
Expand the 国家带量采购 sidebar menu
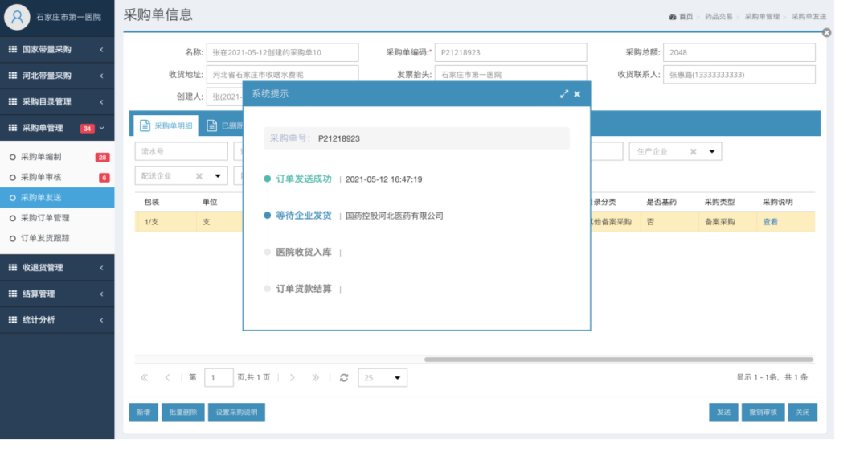click(x=56, y=49)
